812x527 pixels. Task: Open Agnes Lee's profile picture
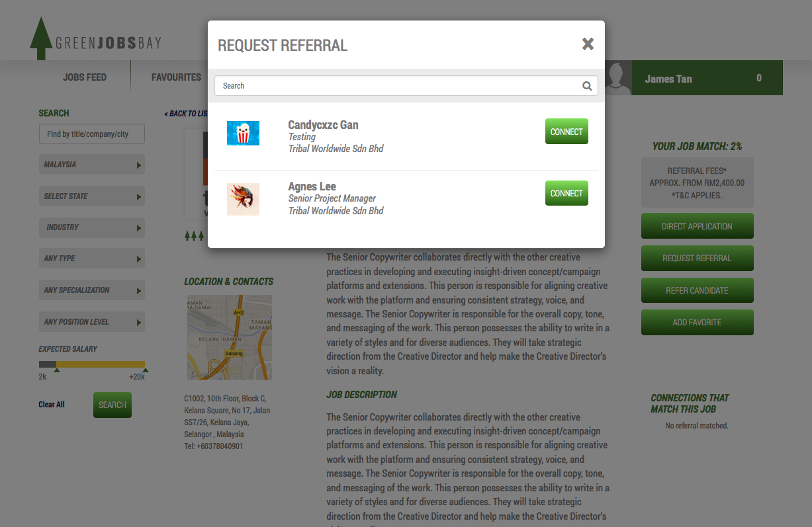[243, 199]
